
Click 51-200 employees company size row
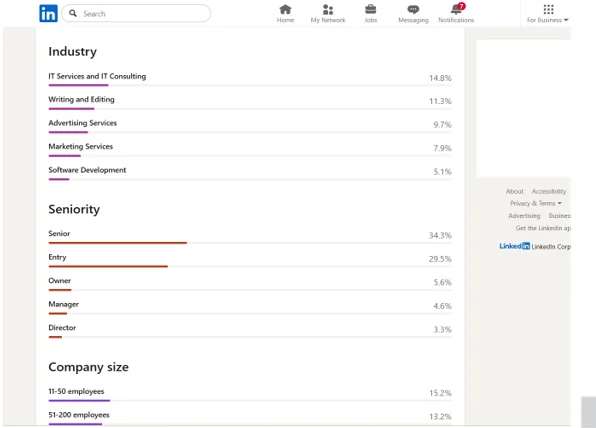click(250, 418)
